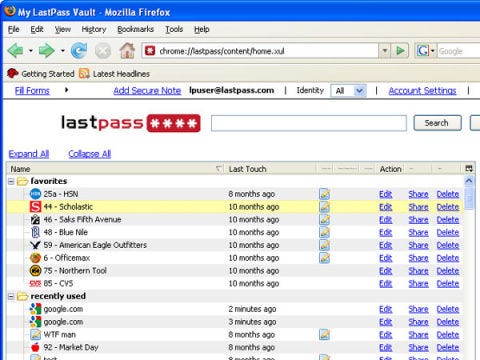
Task: Click the Google search box
Action: pos(459,51)
